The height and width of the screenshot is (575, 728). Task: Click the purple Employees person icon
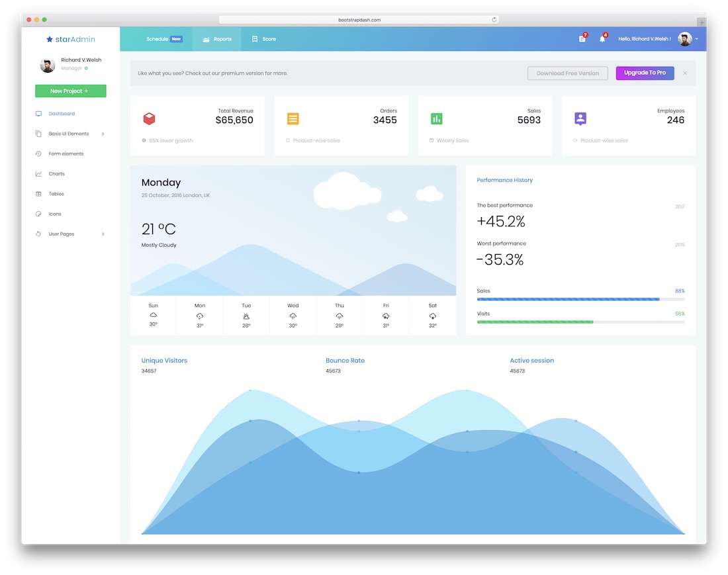(580, 119)
